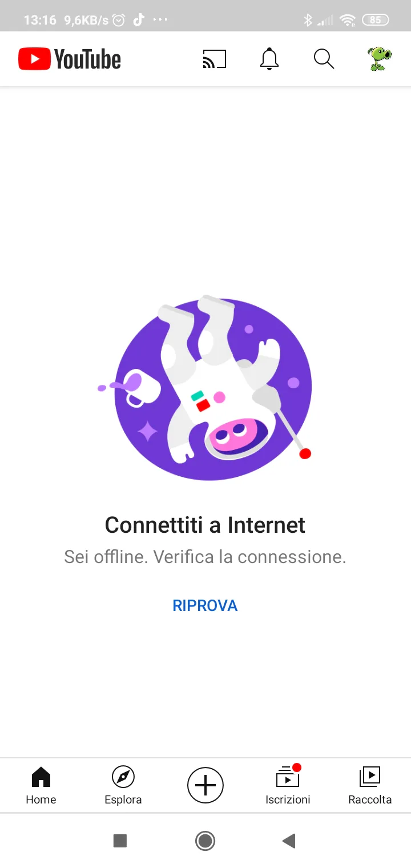Viewport: 411px width, 868px height.
Task: Tap RIPROVA to retry connection
Action: click(205, 605)
